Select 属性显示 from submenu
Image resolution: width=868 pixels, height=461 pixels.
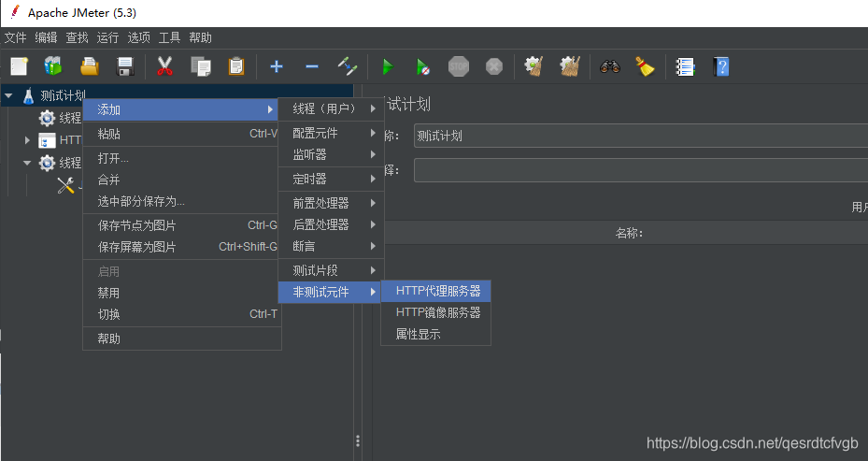tap(436, 334)
